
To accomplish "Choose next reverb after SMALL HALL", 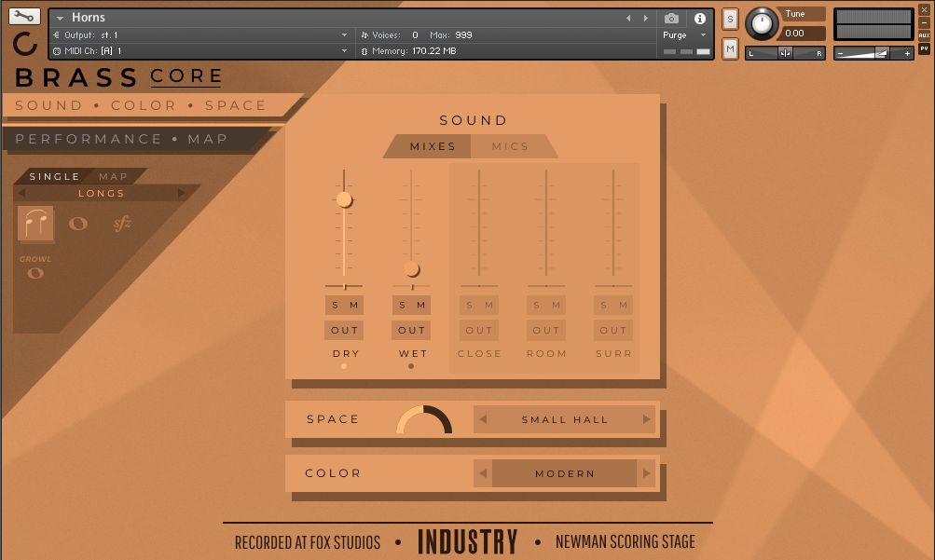I will click(x=646, y=419).
